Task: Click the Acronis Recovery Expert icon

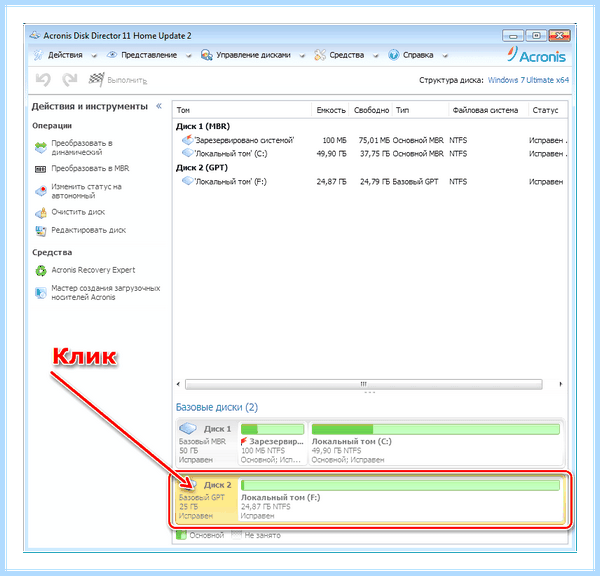Action: pyautogui.click(x=41, y=271)
